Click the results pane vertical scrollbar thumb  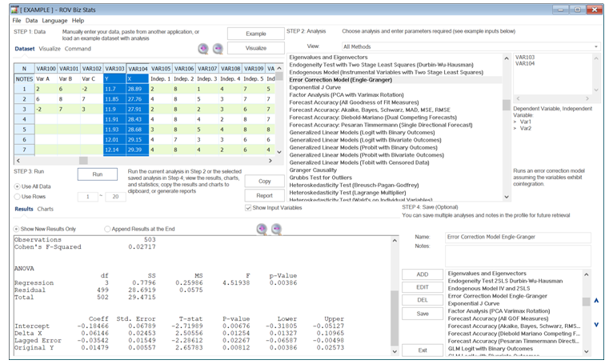point(395,318)
